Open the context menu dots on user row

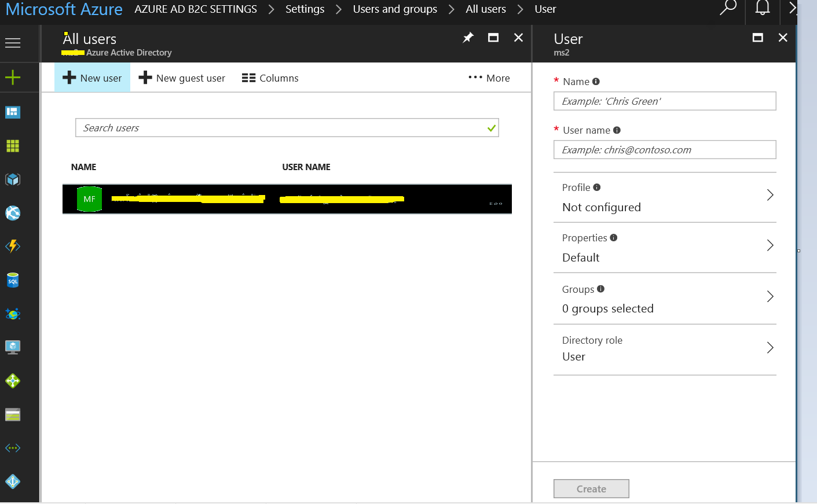click(496, 204)
